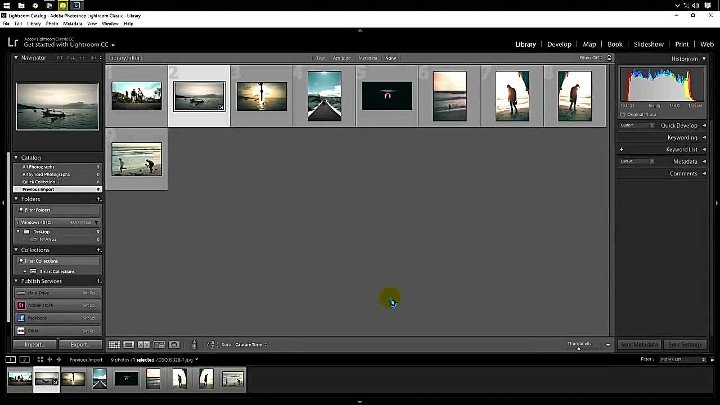The image size is (720, 405).
Task: Open the Help menu
Action: coord(128,23)
